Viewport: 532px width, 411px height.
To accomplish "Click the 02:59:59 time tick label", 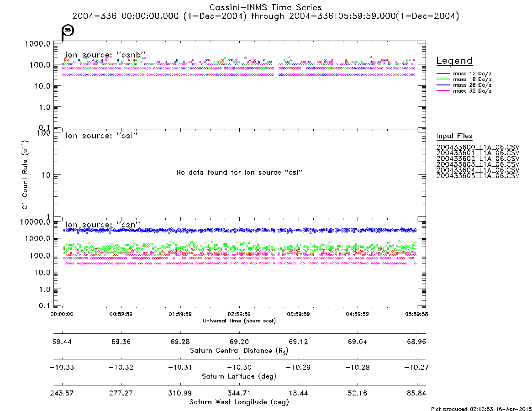I will pyautogui.click(x=239, y=314).
